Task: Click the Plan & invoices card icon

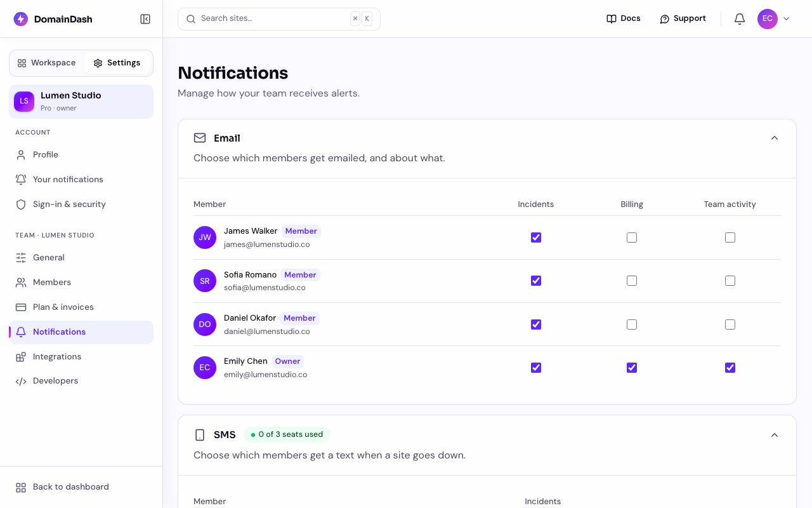Action: pyautogui.click(x=21, y=307)
